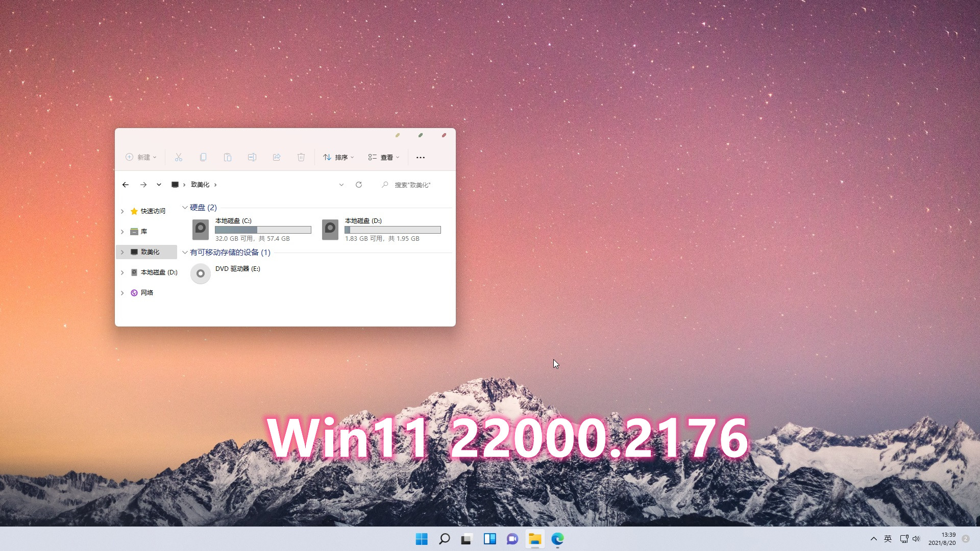The width and height of the screenshot is (980, 551).
Task: Expand the chevron after 致美化 breadcrumb
Action: (215, 185)
